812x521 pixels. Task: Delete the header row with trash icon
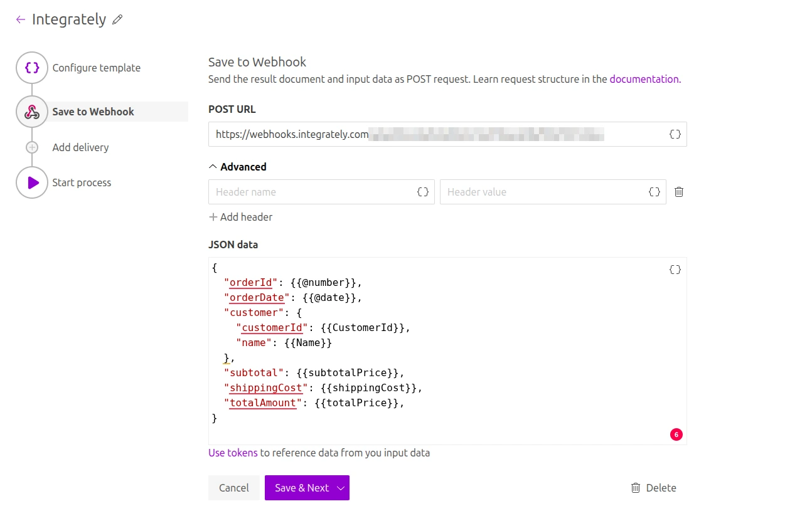tap(678, 192)
